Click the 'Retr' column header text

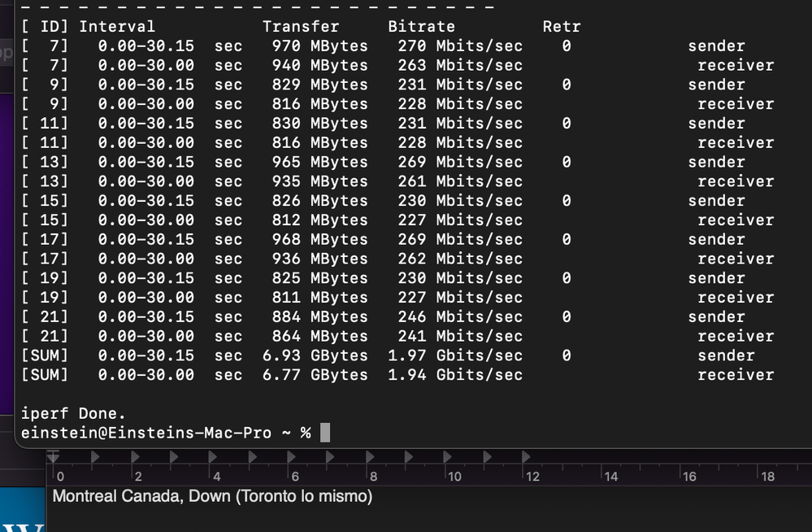(562, 27)
